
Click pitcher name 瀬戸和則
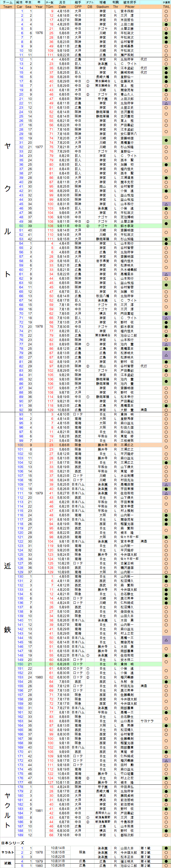pyautogui.click(x=127, y=55)
